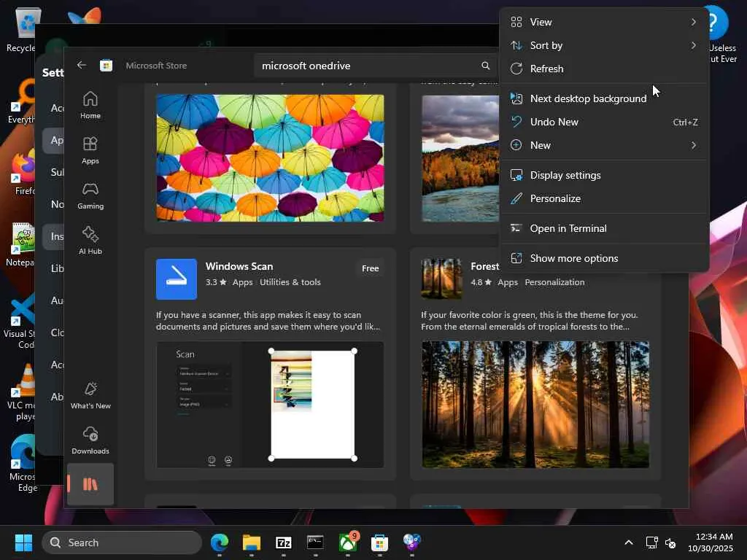Open Display settings from context menu
Screen dimensions: 747x560
(565, 175)
